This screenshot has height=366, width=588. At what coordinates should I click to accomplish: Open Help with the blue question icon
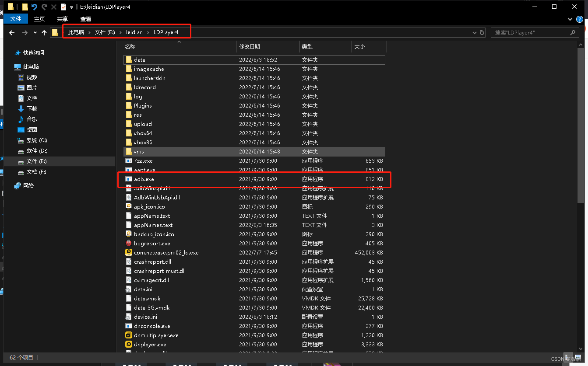(x=579, y=19)
